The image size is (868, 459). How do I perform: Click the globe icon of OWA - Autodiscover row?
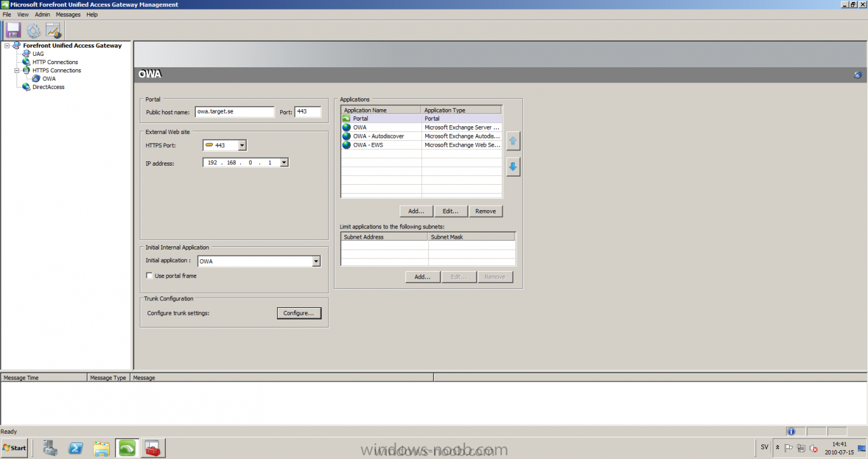(346, 136)
